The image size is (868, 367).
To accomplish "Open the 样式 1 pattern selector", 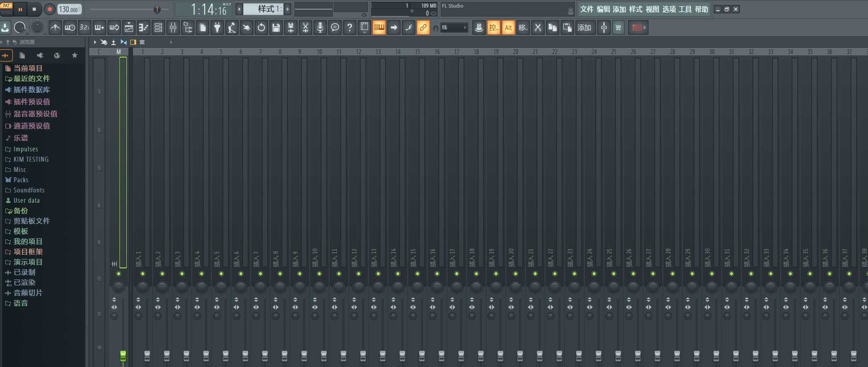I will 264,9.
